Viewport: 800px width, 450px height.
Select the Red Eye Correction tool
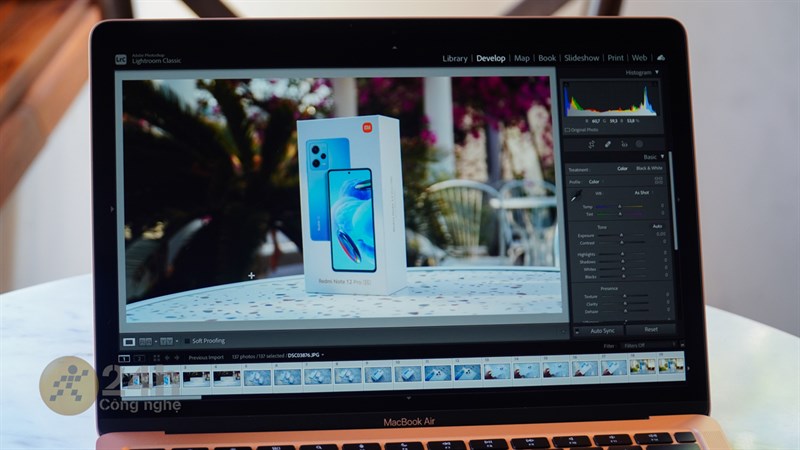(624, 144)
